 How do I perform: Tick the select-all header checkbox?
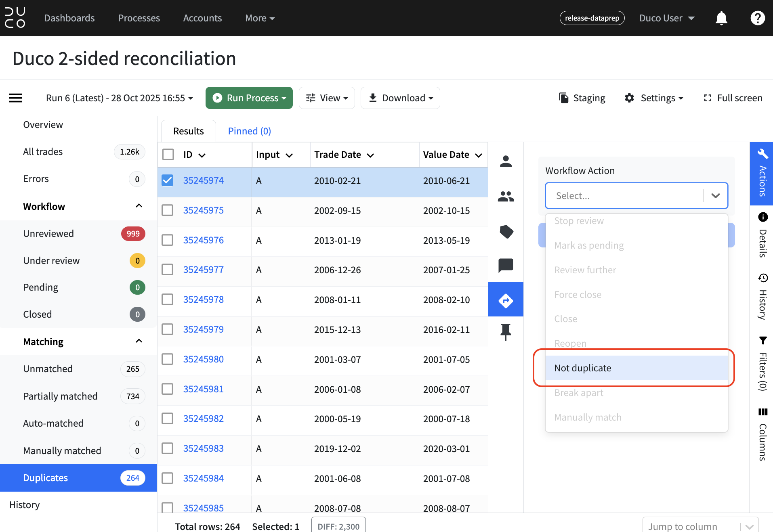tap(168, 155)
